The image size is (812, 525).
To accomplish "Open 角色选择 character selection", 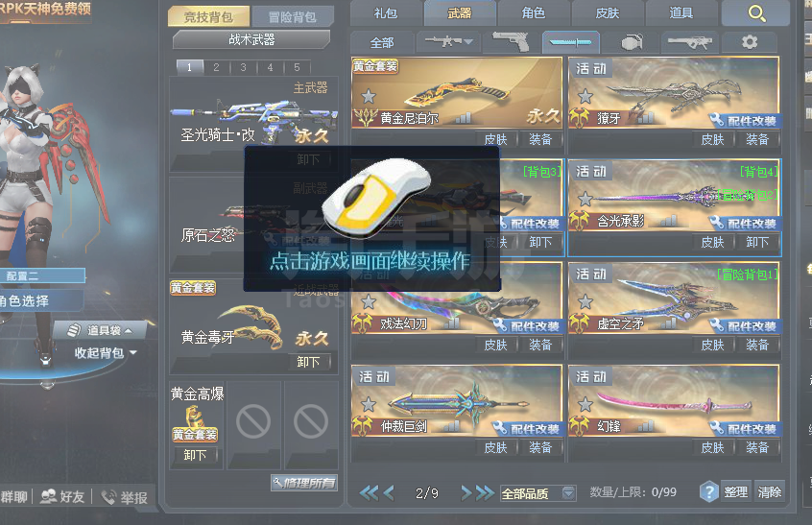I will coord(40,300).
